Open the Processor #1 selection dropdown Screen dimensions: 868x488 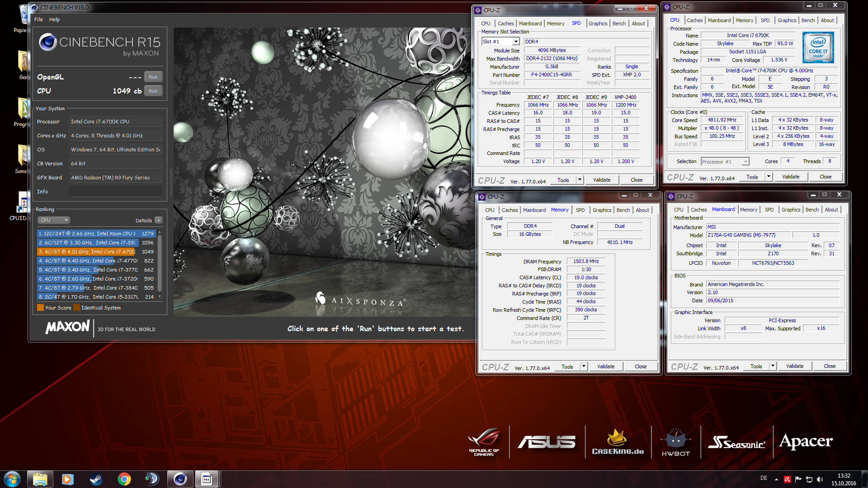tap(725, 161)
